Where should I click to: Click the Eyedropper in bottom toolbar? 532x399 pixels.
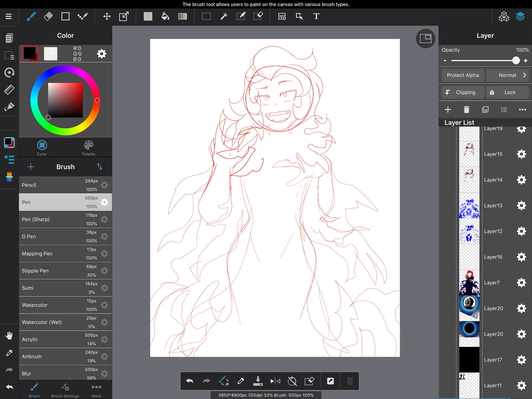coord(241,381)
